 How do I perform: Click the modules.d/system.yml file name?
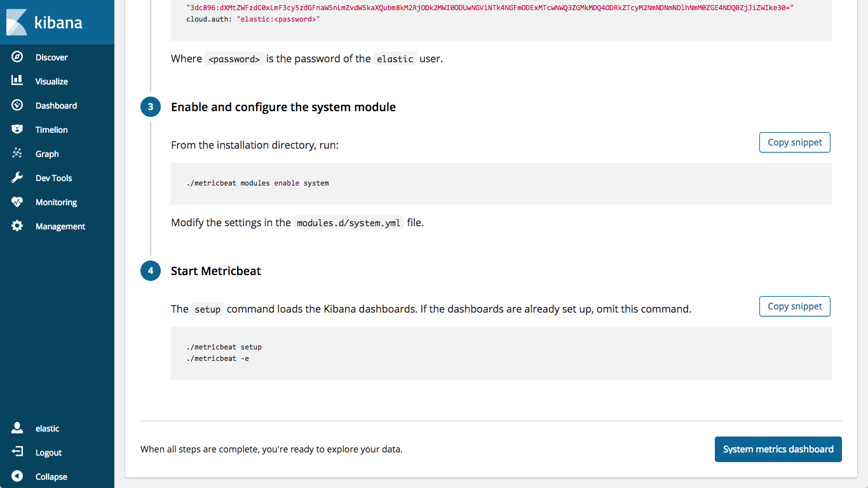(x=349, y=223)
